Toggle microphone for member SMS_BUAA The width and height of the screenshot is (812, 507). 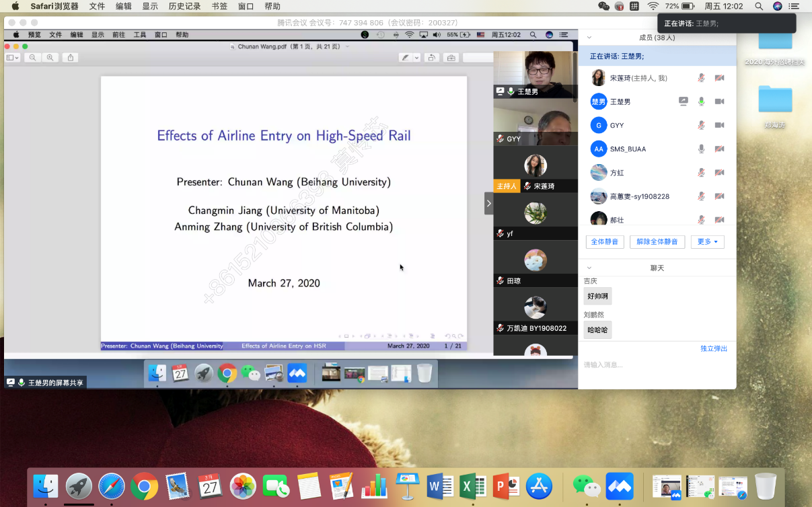coord(701,149)
